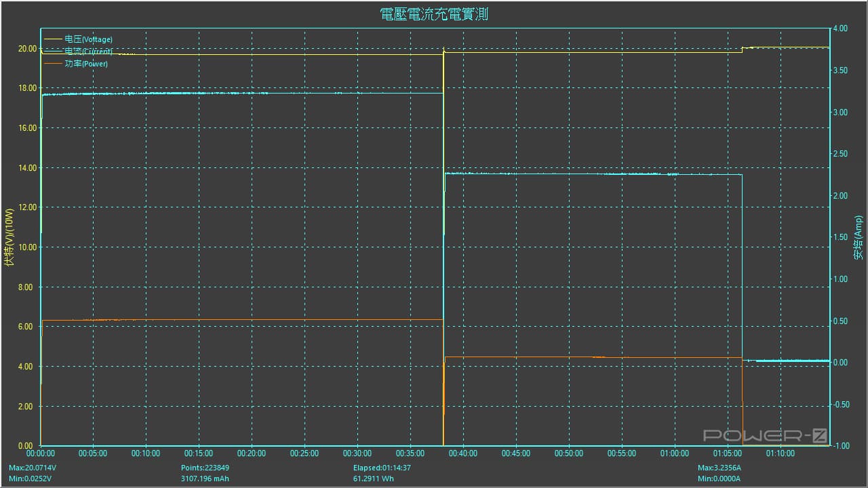Select the Max:3.2356A status value
This screenshot has height=488, width=868.
[x=721, y=468]
